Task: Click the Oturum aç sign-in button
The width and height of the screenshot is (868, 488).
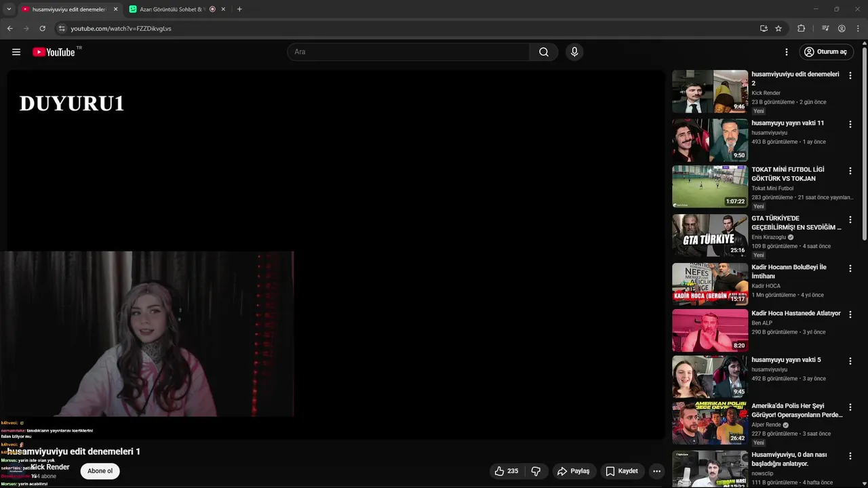Action: (x=825, y=52)
